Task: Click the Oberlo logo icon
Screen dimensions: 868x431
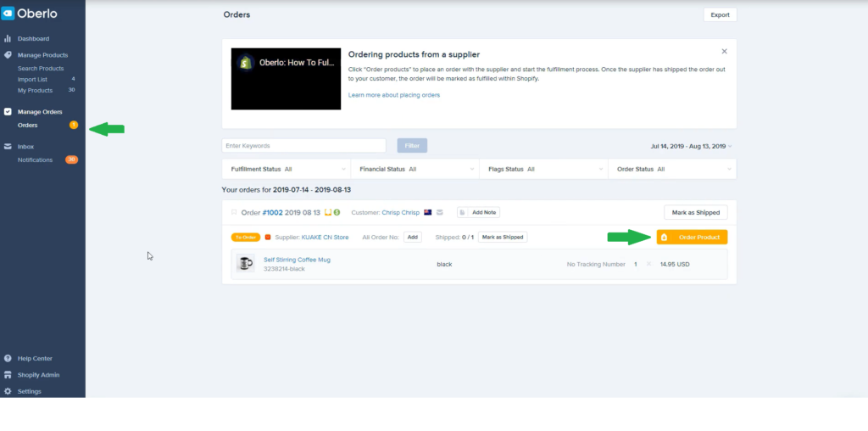Action: 8,14
